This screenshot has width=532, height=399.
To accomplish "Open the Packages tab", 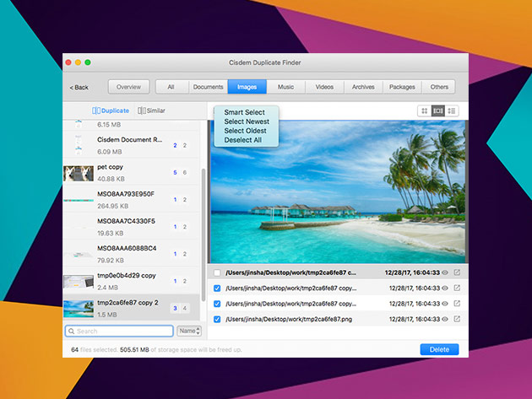I will point(402,87).
